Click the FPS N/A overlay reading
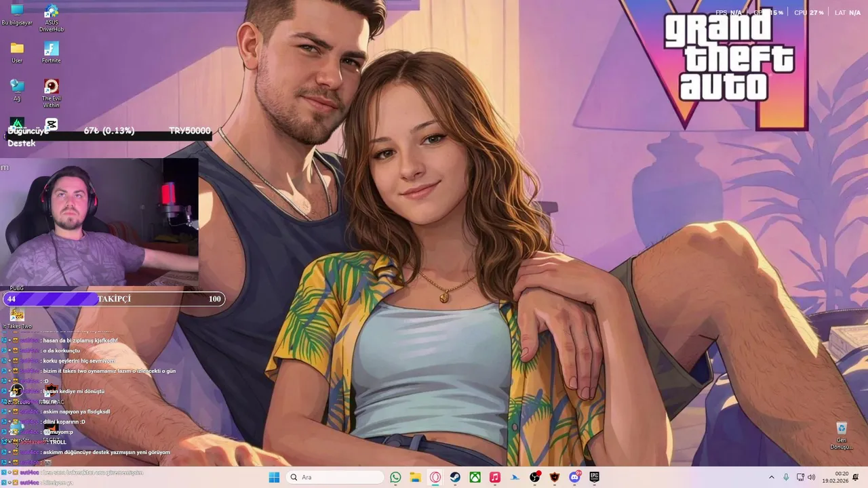This screenshot has width=868, height=488. (729, 13)
